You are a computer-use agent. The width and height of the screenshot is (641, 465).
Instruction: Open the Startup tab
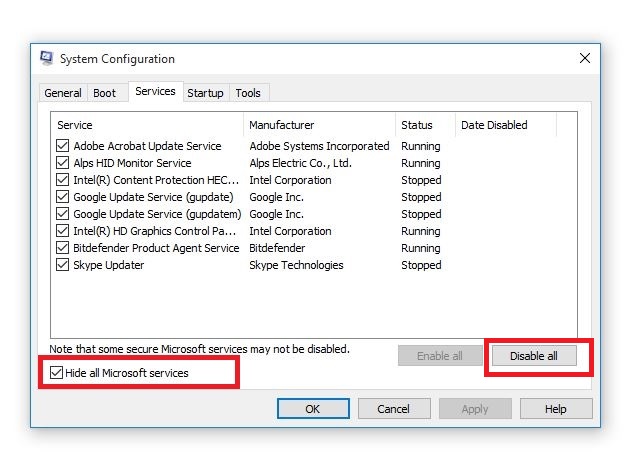point(205,93)
